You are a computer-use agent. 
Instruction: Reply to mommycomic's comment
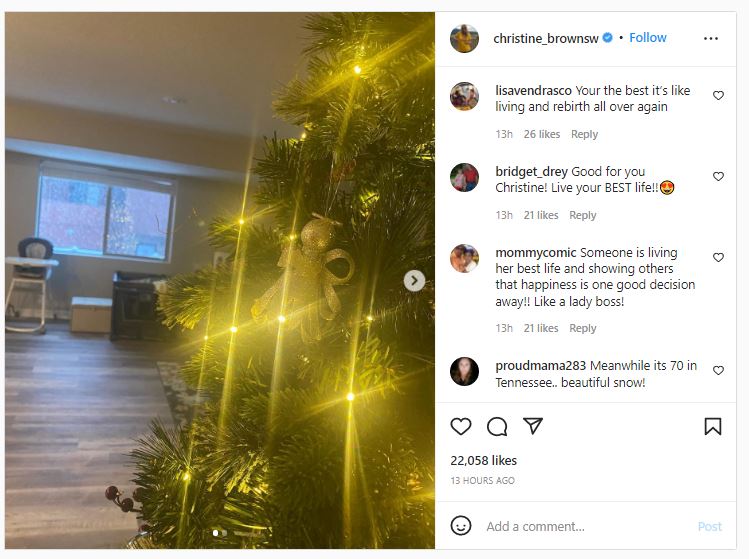583,328
